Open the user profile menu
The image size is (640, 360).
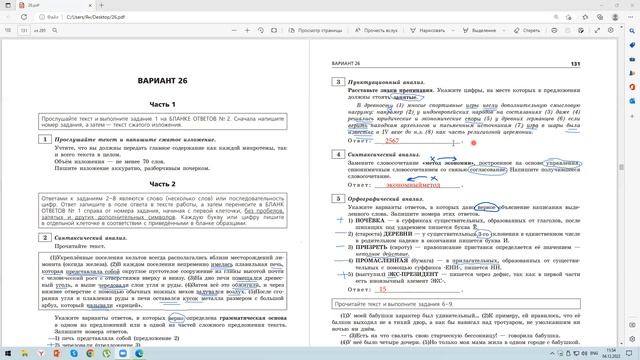coord(615,17)
